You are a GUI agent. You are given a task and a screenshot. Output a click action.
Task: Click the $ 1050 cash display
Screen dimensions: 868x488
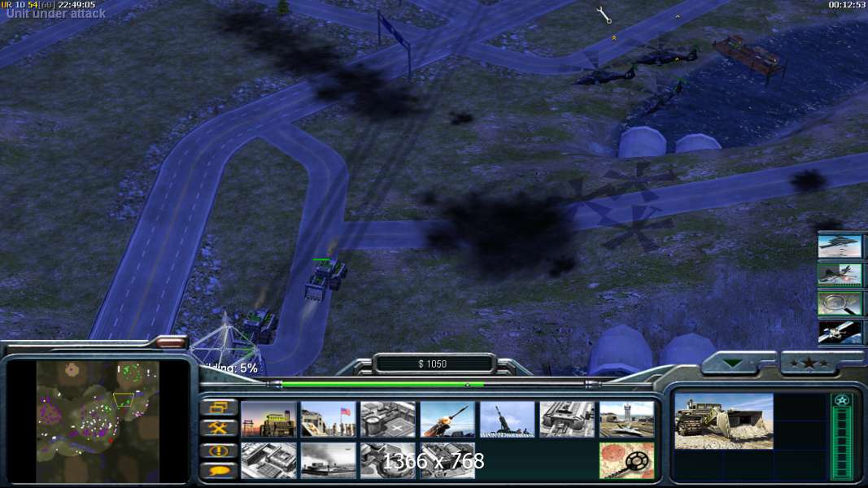click(x=433, y=364)
